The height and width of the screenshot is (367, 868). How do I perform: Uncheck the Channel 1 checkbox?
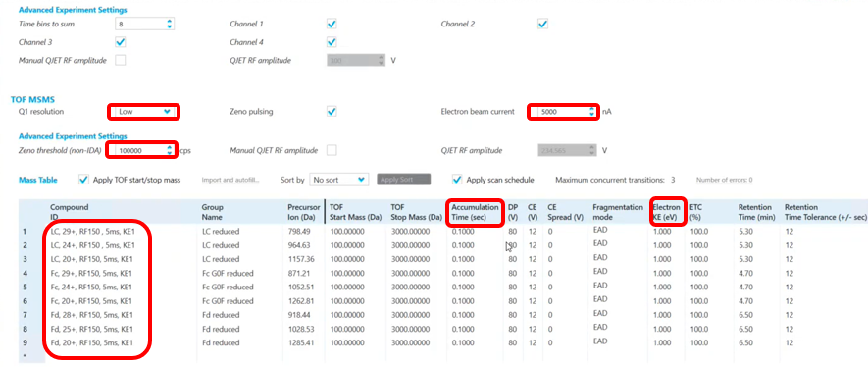pyautogui.click(x=332, y=24)
